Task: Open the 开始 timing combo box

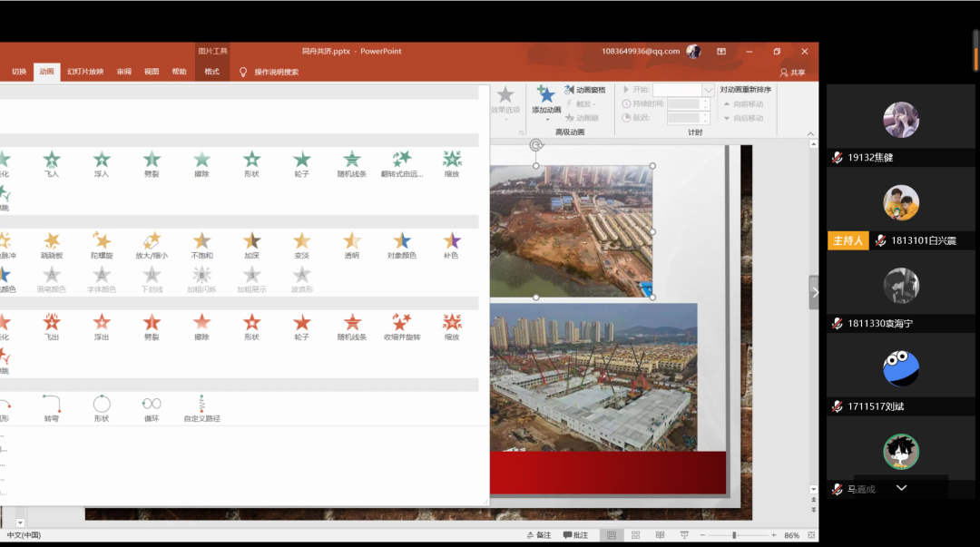Action: (708, 90)
